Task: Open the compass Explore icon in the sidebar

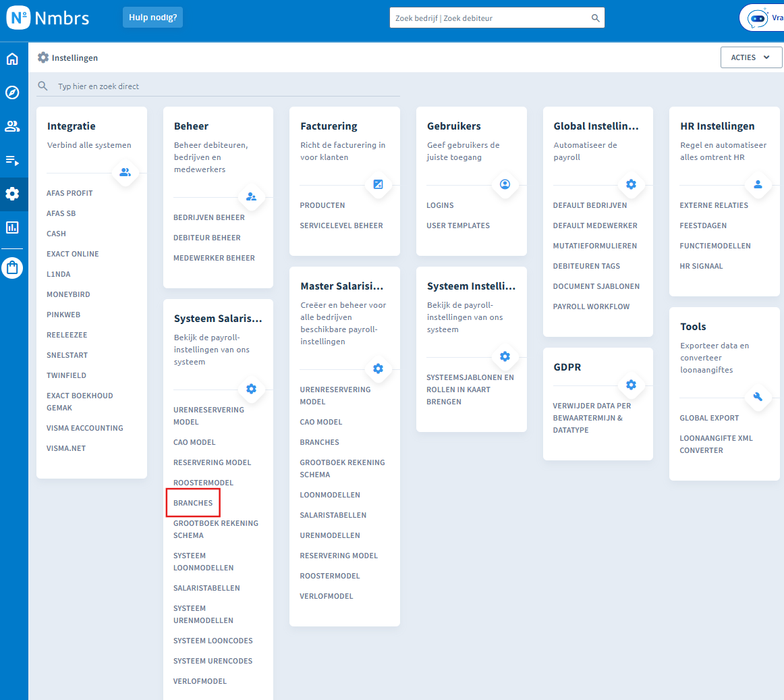Action: point(12,92)
